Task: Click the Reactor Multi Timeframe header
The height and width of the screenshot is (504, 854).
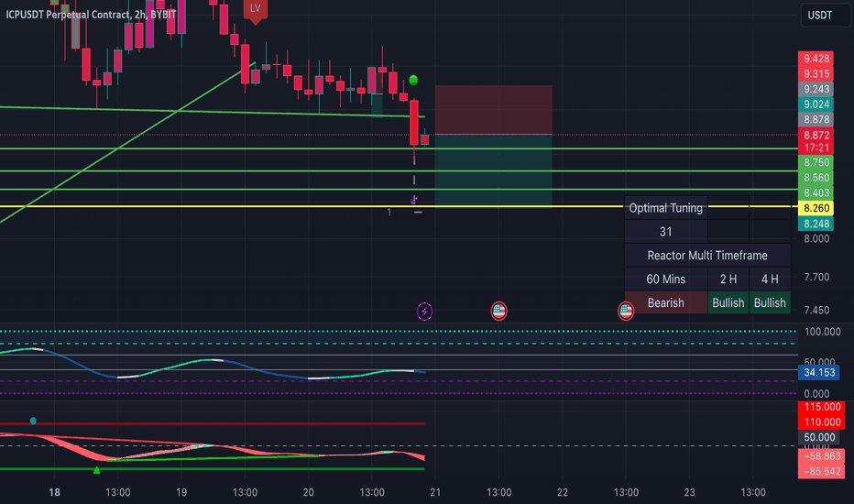Action: point(707,256)
